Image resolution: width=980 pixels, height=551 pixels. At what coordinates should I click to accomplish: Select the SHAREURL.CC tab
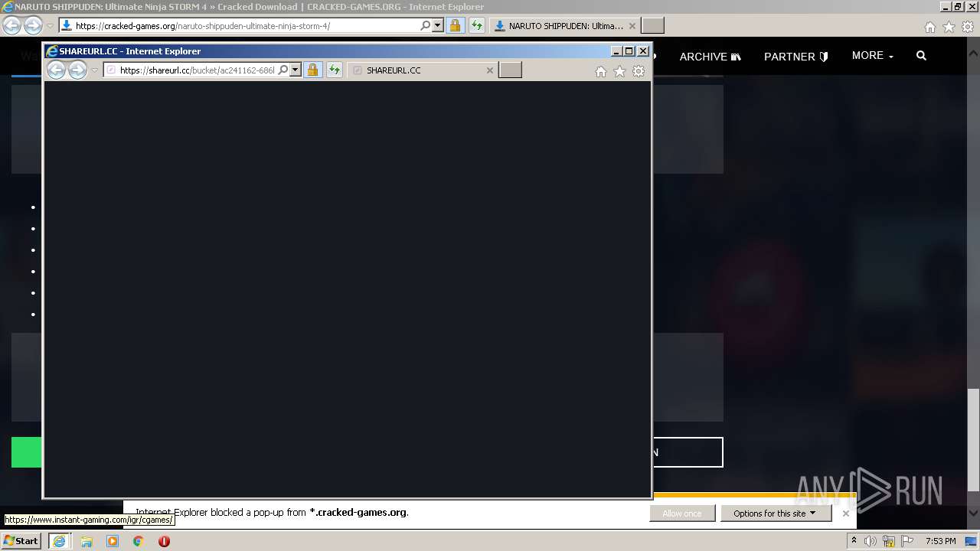click(422, 70)
